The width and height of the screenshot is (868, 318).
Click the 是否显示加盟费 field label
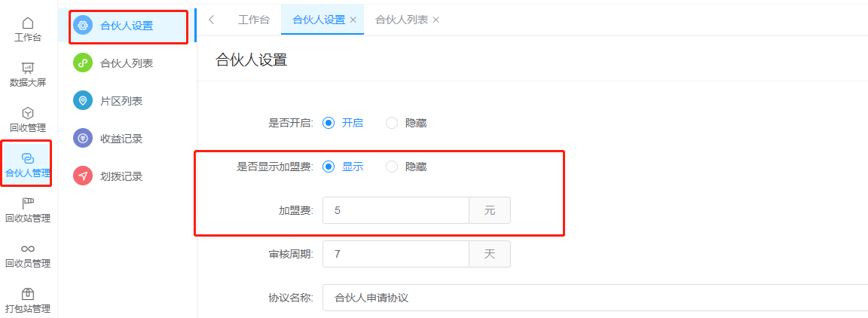[275, 167]
